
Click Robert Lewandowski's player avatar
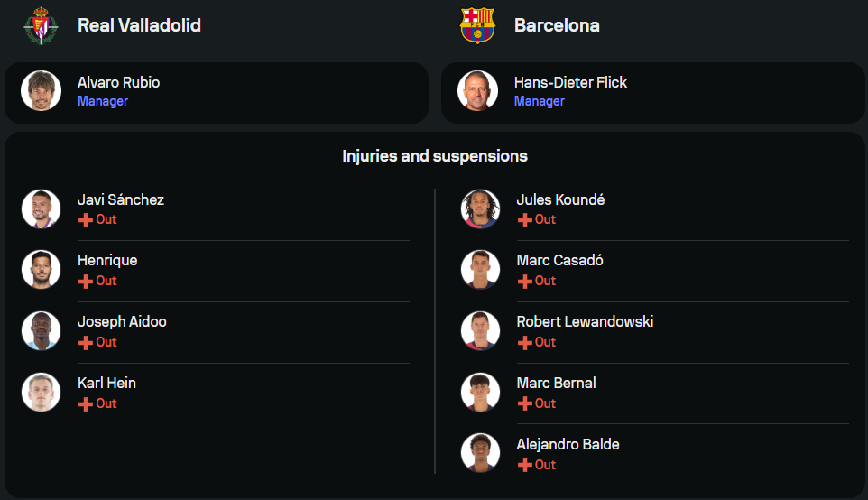[480, 331]
